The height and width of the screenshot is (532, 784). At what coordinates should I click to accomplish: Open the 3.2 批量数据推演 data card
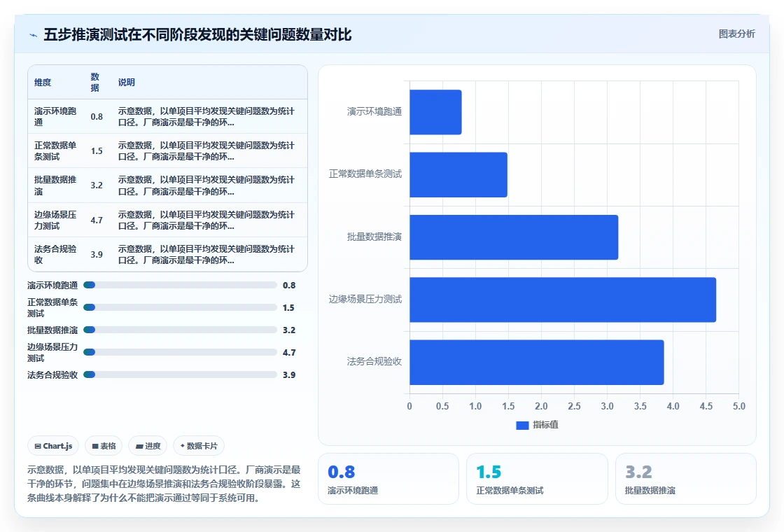click(x=685, y=479)
